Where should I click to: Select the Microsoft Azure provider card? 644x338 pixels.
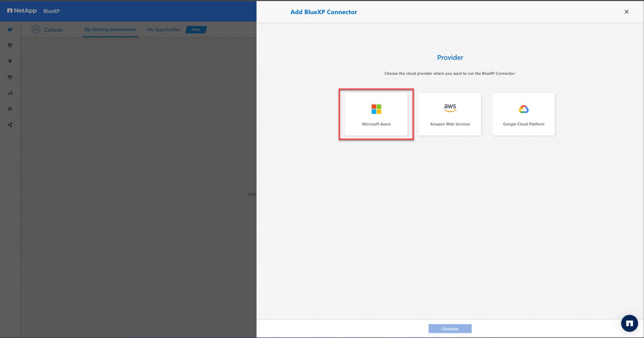click(x=376, y=114)
